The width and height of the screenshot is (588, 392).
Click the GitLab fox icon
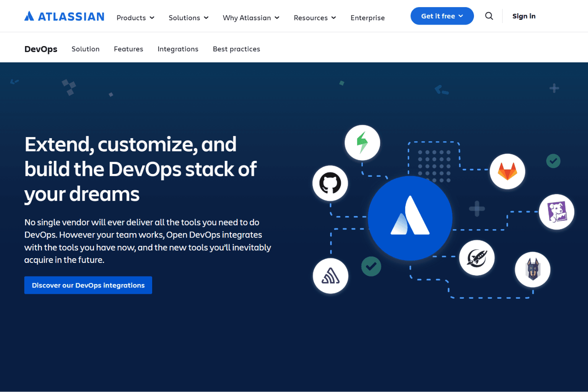coord(507,172)
